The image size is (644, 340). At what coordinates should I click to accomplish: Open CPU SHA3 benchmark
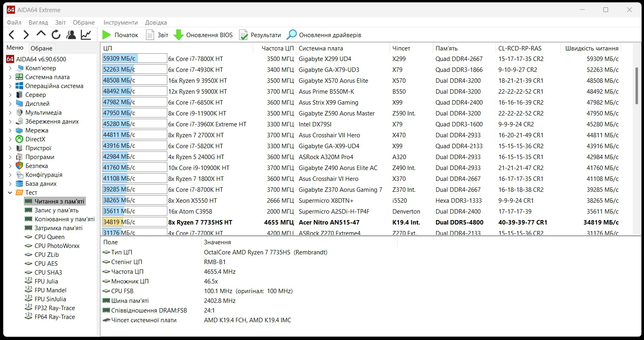coord(48,272)
